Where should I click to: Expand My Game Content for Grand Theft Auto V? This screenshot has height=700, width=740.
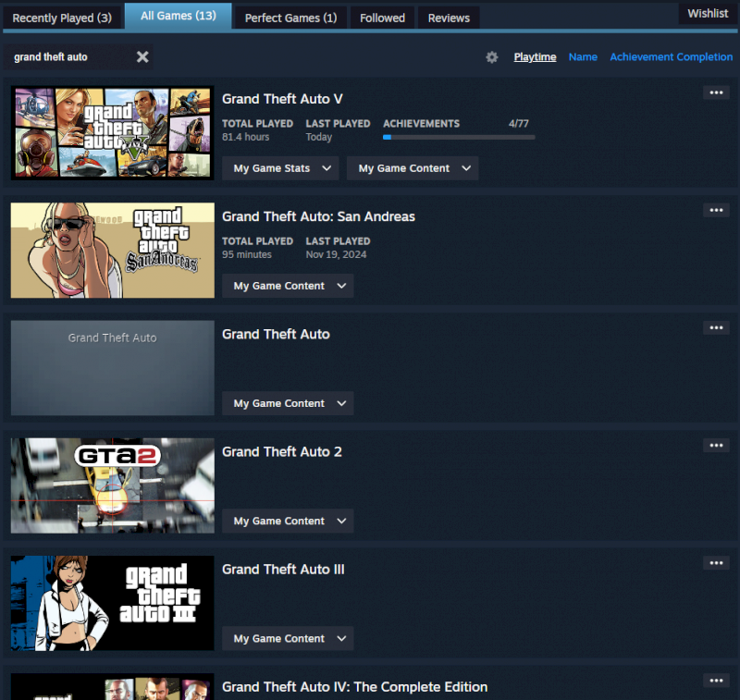pyautogui.click(x=413, y=168)
